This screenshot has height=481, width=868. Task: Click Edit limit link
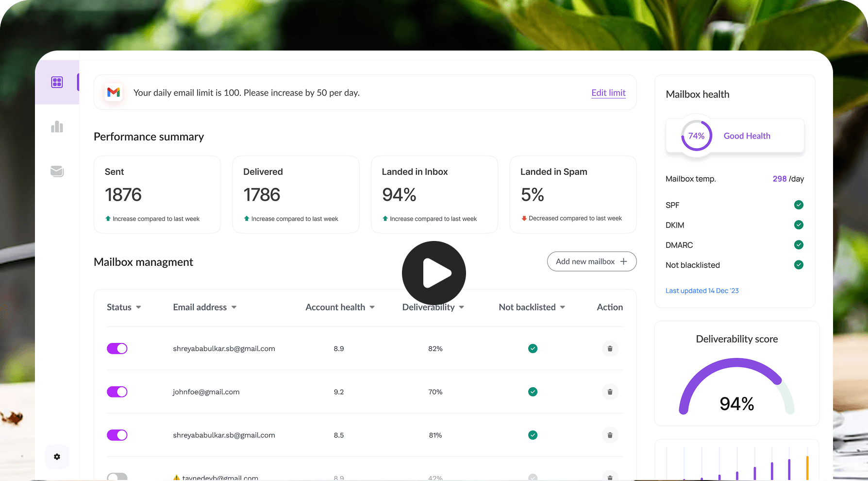608,93
